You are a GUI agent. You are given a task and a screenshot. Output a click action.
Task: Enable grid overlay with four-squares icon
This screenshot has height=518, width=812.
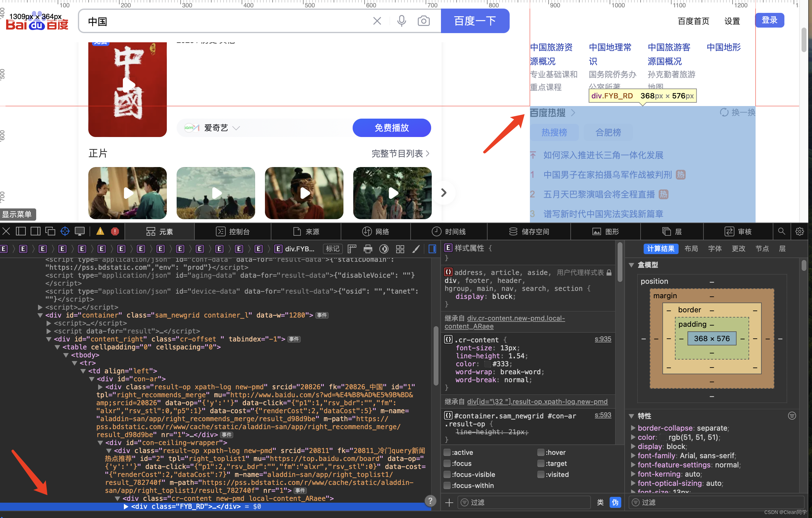click(x=400, y=249)
